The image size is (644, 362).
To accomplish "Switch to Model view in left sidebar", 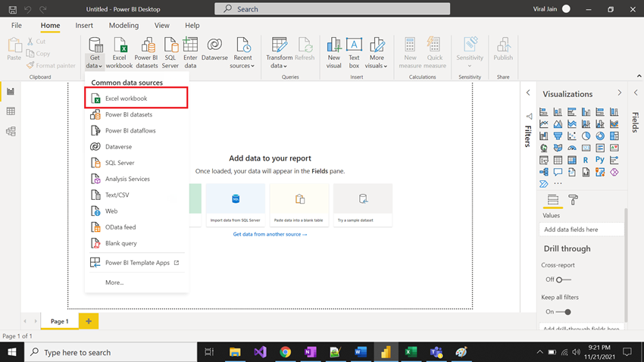I will pos(11,131).
